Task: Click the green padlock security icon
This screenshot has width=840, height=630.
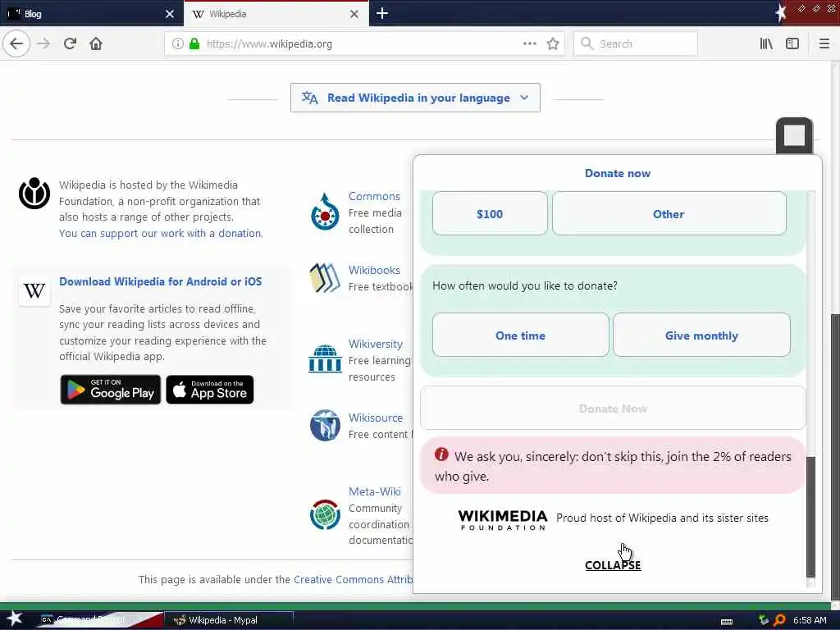Action: pos(194,43)
